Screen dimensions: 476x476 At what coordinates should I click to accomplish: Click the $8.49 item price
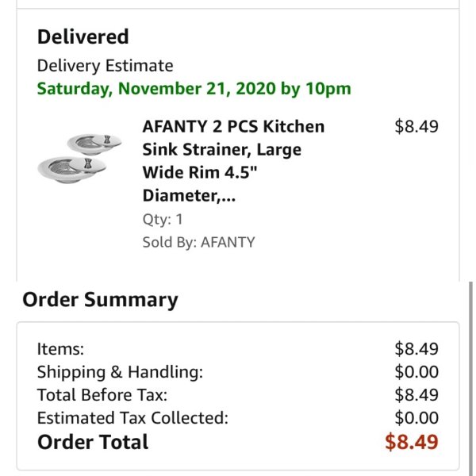point(416,126)
